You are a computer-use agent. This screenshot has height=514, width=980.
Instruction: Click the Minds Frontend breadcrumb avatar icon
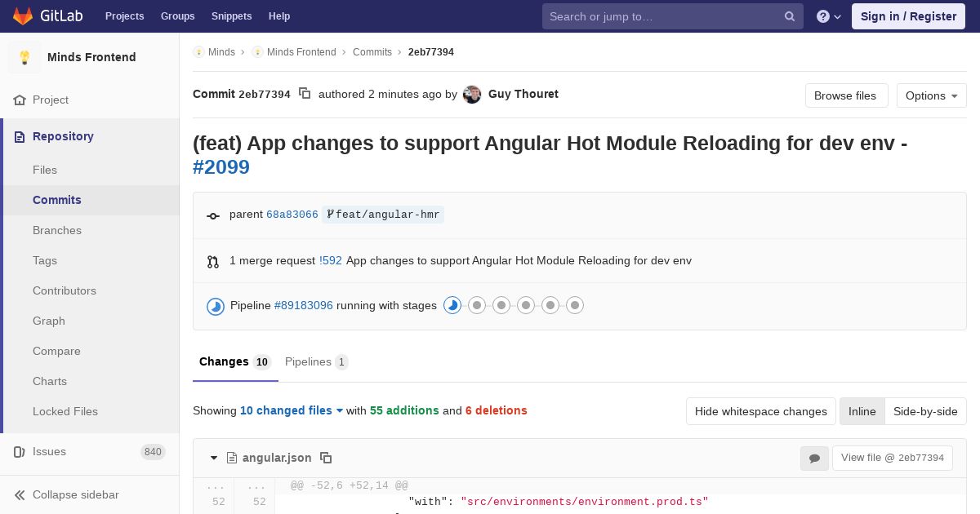[x=257, y=52]
